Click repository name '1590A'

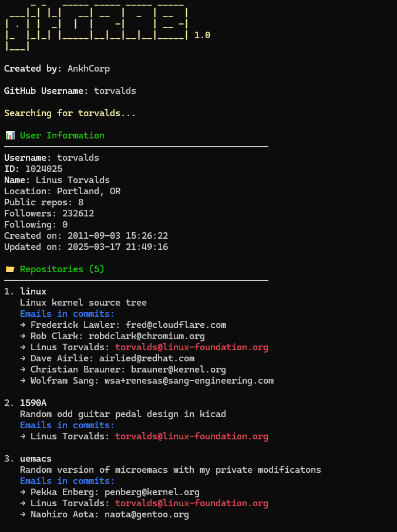(x=33, y=403)
